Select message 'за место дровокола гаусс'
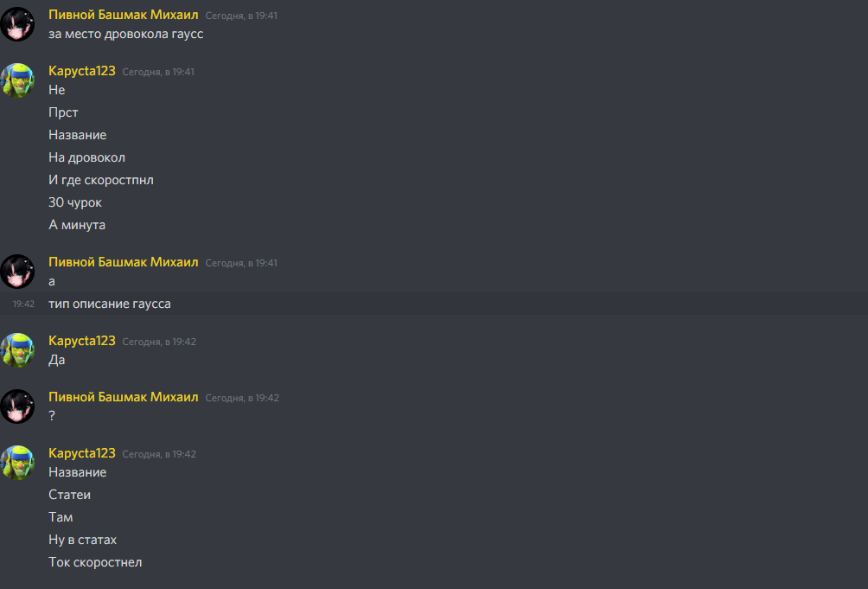The image size is (868, 589). (x=125, y=35)
